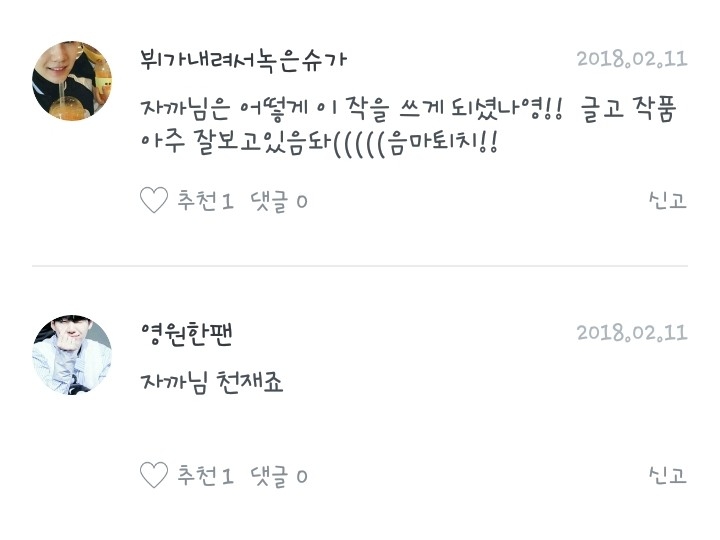Like the comment by 뷔가내려서녹은슈가 with heart icon
The width and height of the screenshot is (720, 540).
[154, 200]
